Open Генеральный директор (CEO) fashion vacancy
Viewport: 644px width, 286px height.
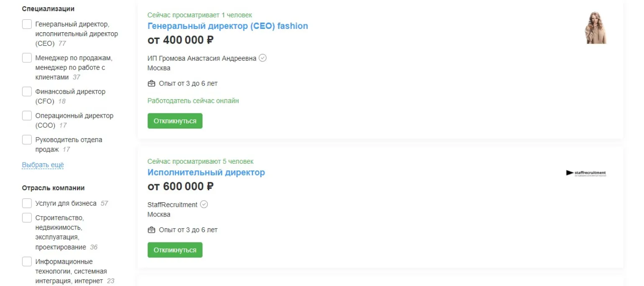point(227,26)
